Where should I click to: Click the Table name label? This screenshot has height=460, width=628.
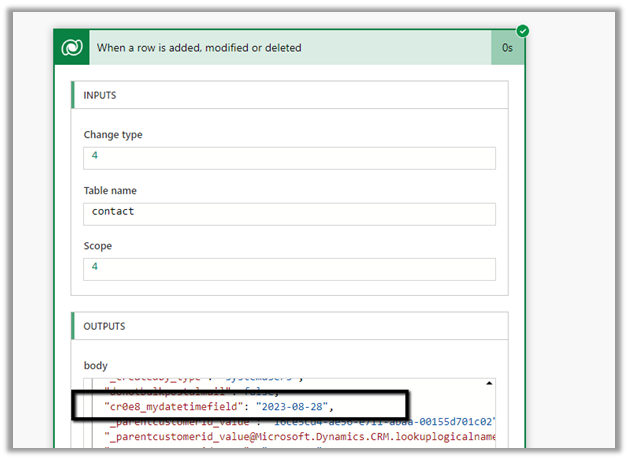pyautogui.click(x=110, y=190)
